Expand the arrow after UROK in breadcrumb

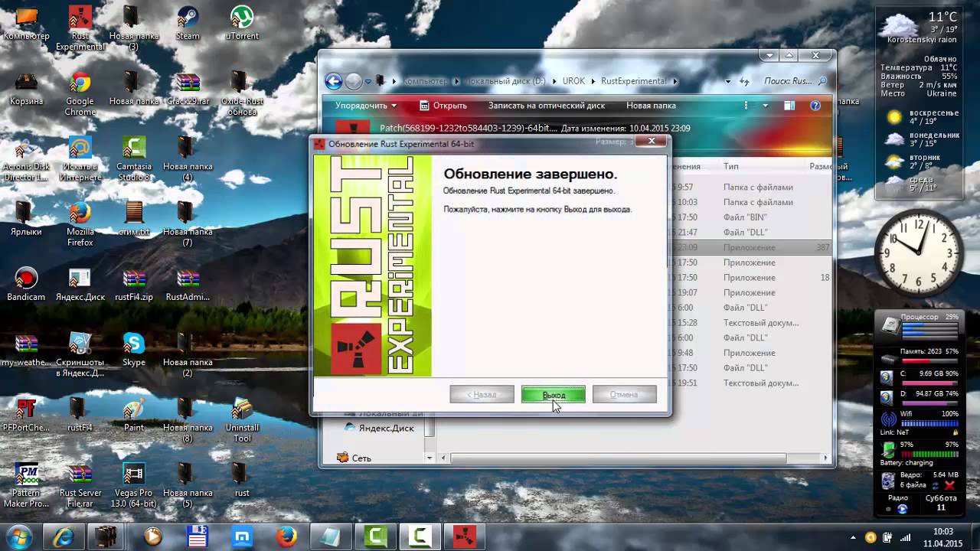point(595,81)
